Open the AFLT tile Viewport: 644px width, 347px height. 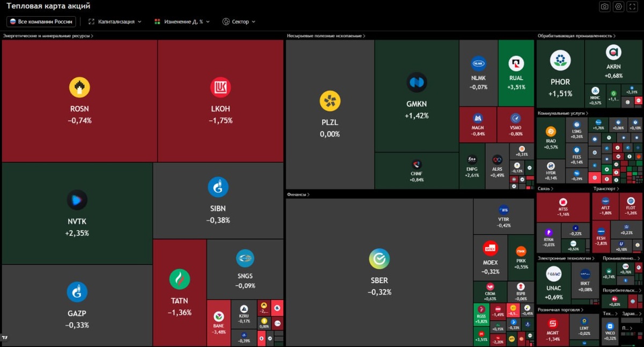point(605,207)
